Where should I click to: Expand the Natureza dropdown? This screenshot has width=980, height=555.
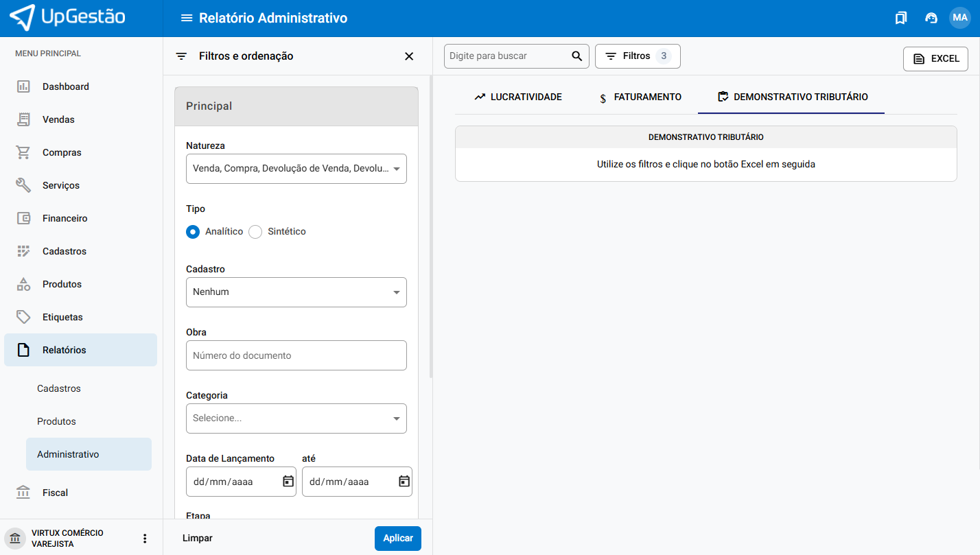(296, 169)
